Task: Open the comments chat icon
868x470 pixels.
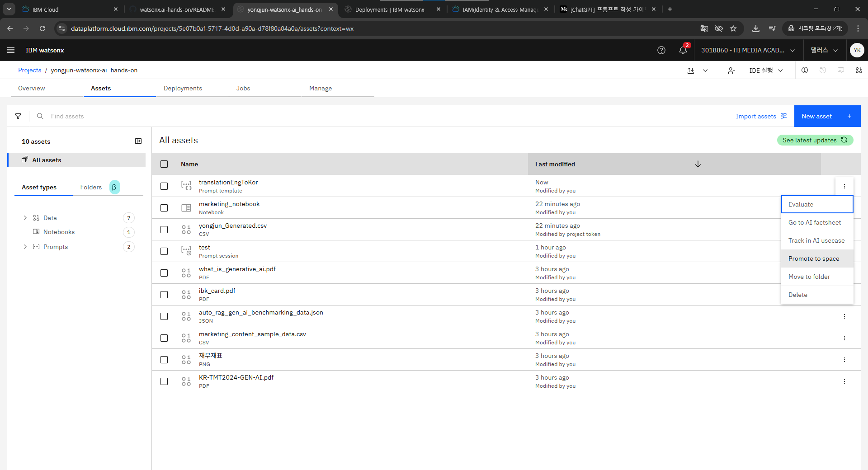Action: point(841,70)
